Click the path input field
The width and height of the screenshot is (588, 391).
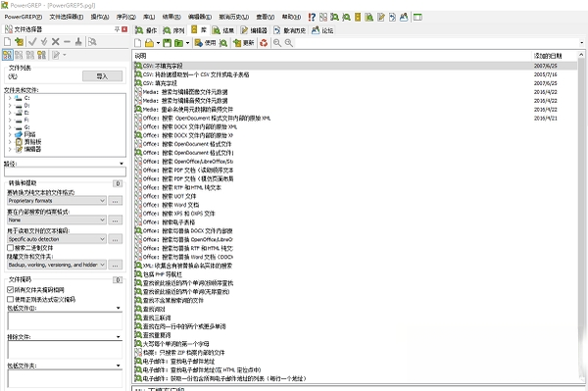65,171
